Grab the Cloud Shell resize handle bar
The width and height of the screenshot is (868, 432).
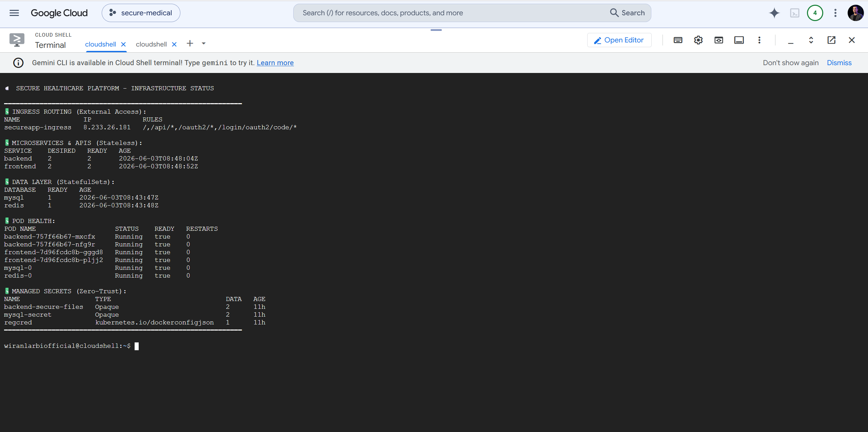click(436, 30)
